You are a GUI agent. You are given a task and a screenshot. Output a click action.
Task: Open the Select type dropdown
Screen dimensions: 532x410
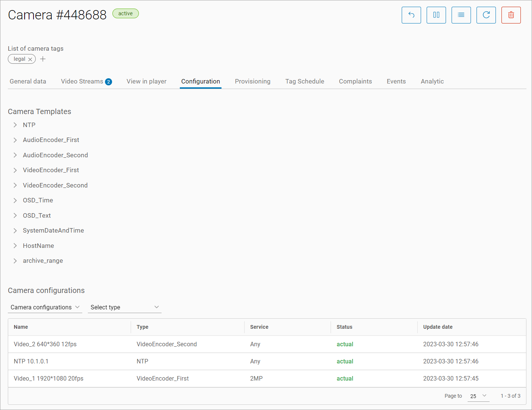124,307
